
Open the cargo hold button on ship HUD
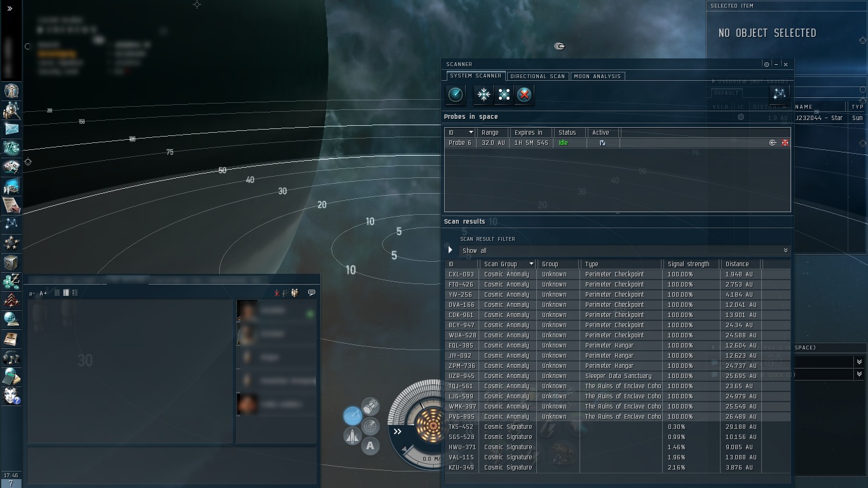(370, 406)
